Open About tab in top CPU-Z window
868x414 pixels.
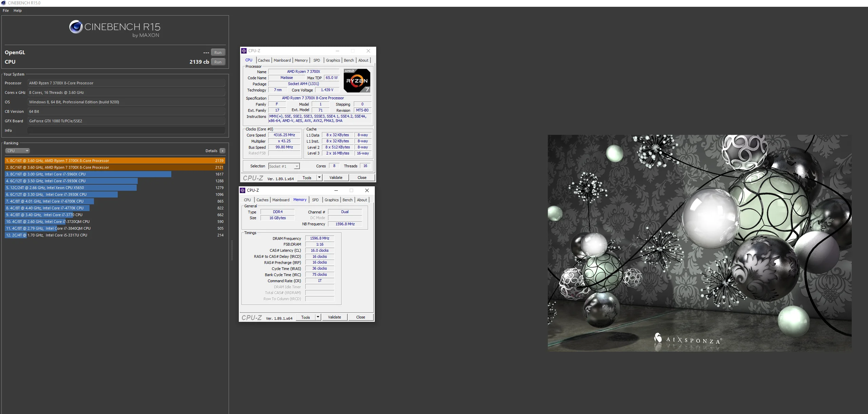coord(363,60)
